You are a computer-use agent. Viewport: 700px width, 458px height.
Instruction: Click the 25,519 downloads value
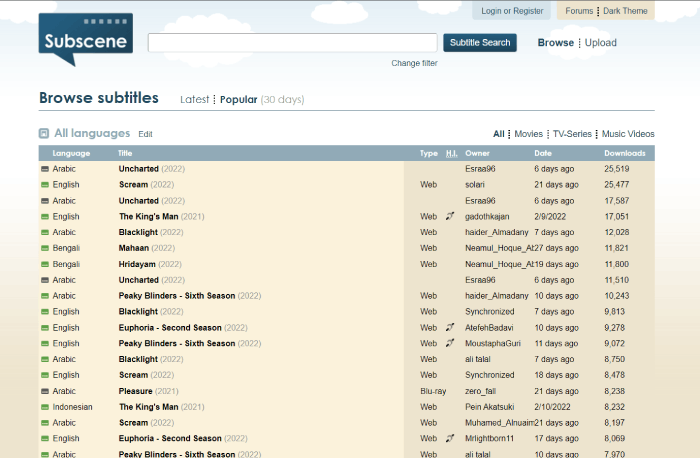(x=617, y=169)
